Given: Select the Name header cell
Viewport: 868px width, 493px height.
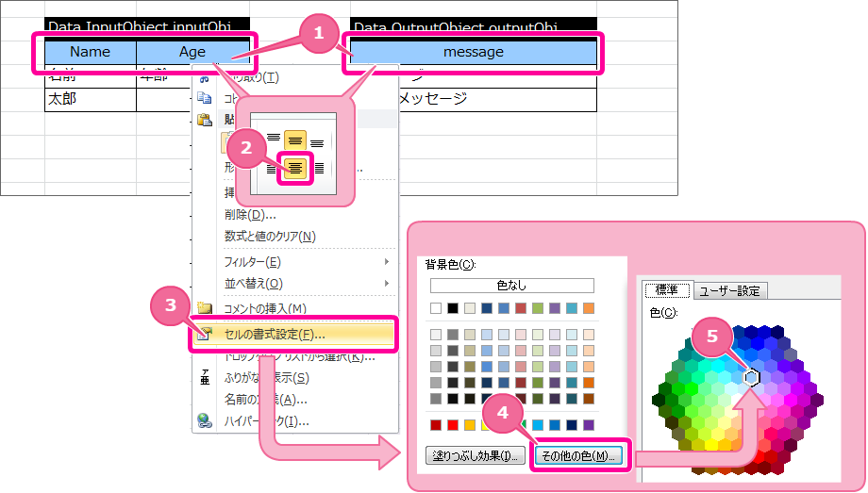Looking at the screenshot, I should click(x=91, y=52).
